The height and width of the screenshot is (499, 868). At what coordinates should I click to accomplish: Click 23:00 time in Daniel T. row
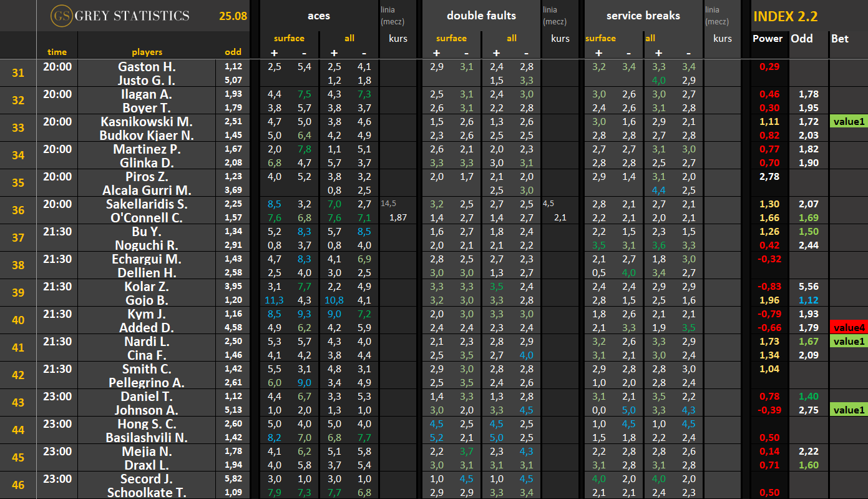57,396
